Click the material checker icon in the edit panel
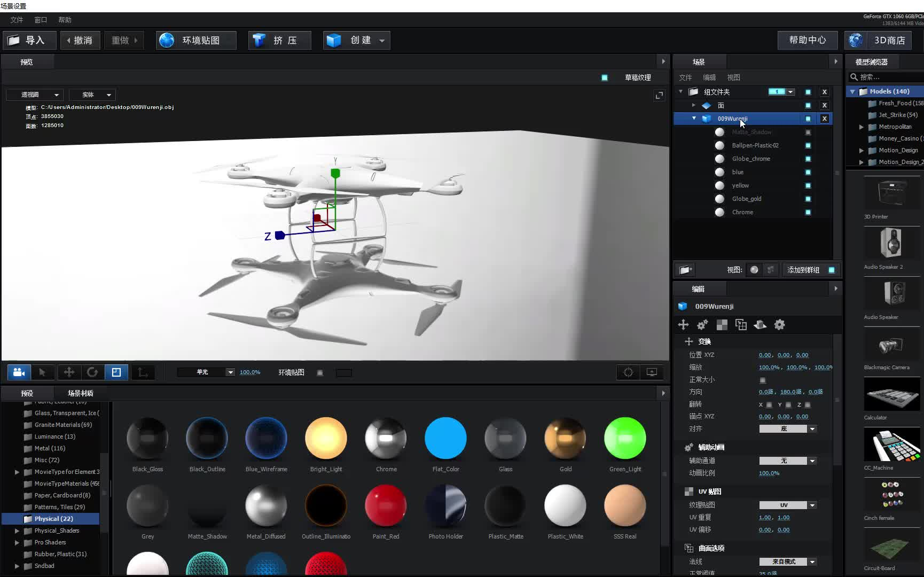This screenshot has height=577, width=924. 722,324
